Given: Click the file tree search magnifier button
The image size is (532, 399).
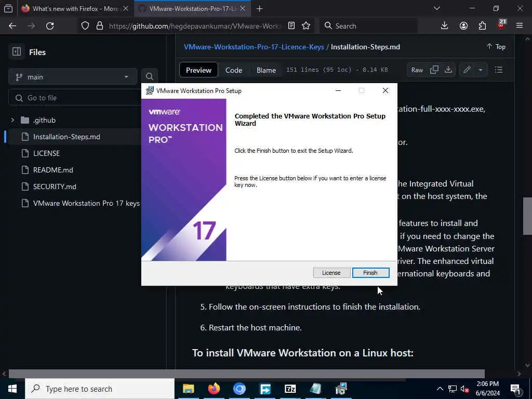Looking at the screenshot, I should (x=149, y=77).
